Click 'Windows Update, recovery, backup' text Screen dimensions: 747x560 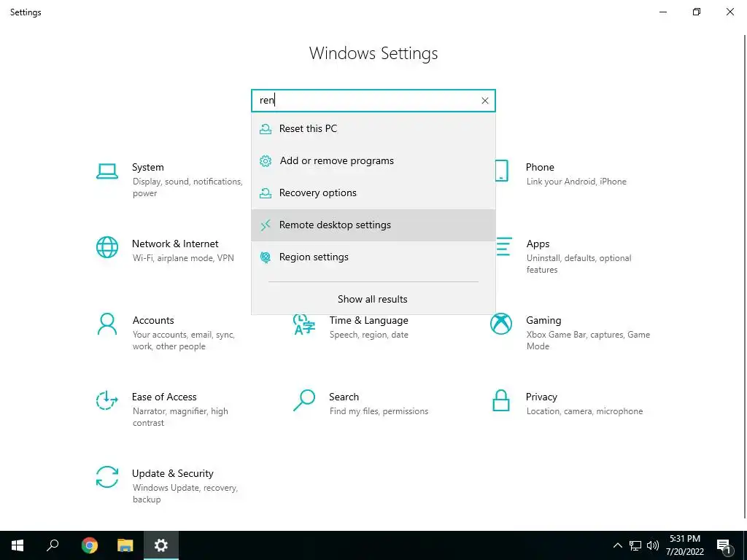[185, 494]
